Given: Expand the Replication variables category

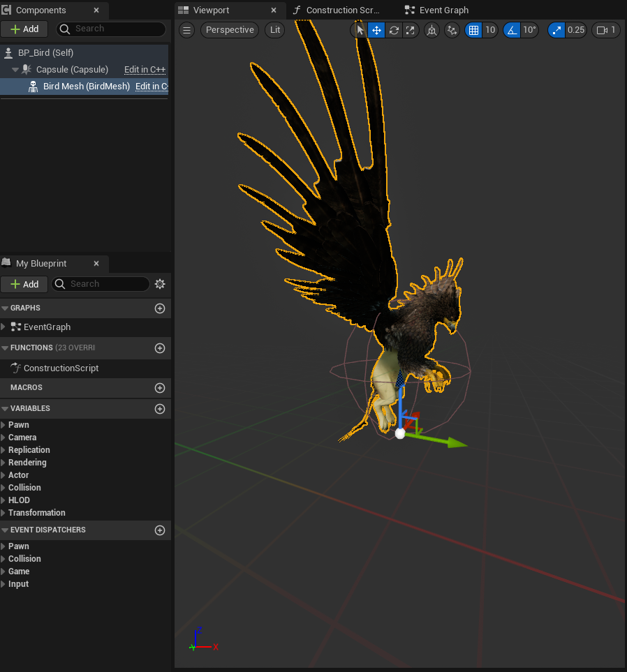Looking at the screenshot, I should [x=3, y=450].
